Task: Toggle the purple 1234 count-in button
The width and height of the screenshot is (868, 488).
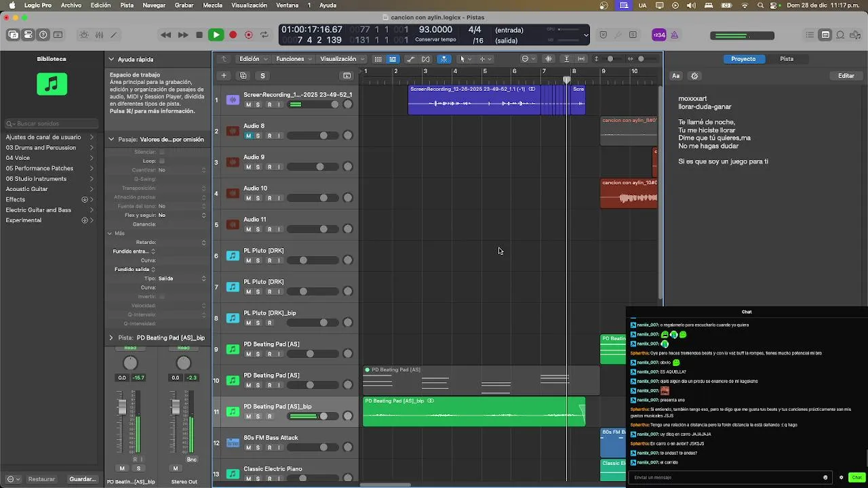Action: (659, 35)
